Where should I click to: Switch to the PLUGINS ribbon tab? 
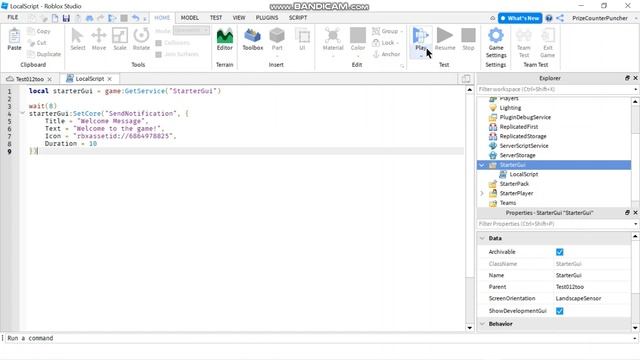(x=267, y=18)
